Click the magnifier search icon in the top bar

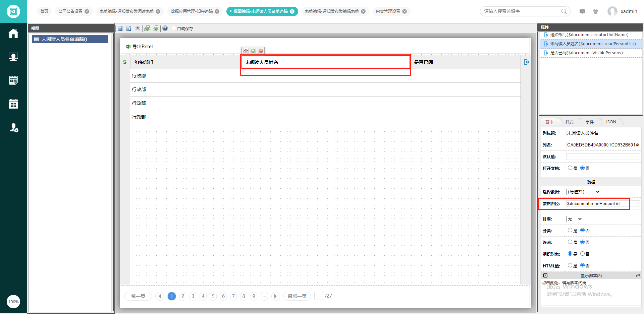coord(564,11)
